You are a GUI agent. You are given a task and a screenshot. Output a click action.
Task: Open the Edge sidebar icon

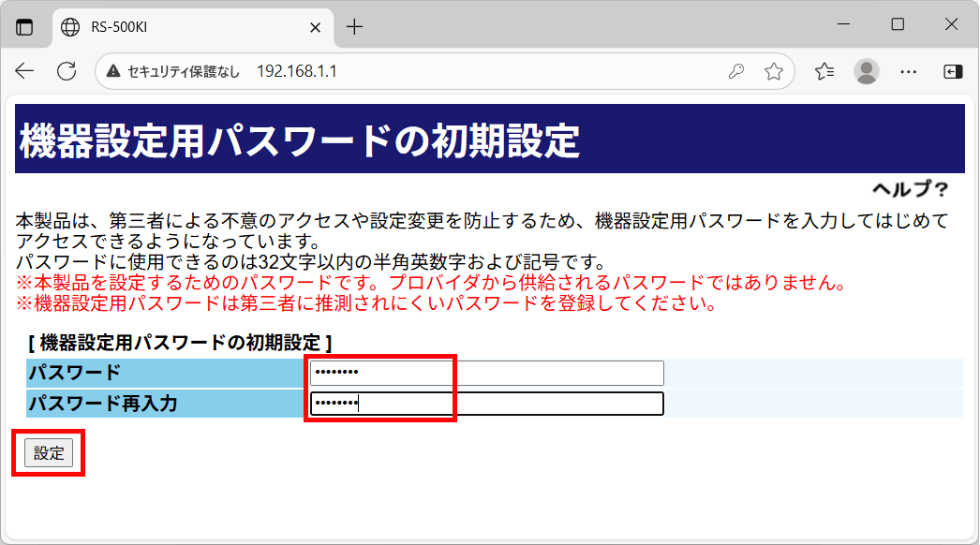tap(954, 70)
